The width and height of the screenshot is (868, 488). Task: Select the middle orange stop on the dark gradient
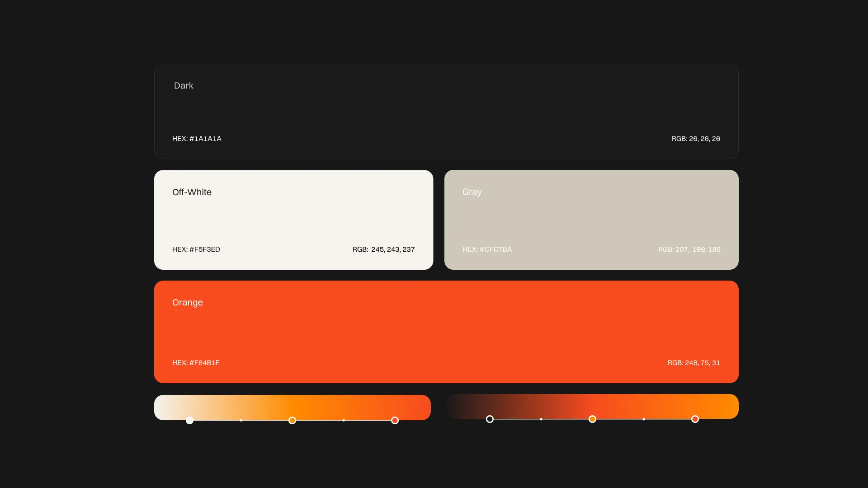pos(592,419)
